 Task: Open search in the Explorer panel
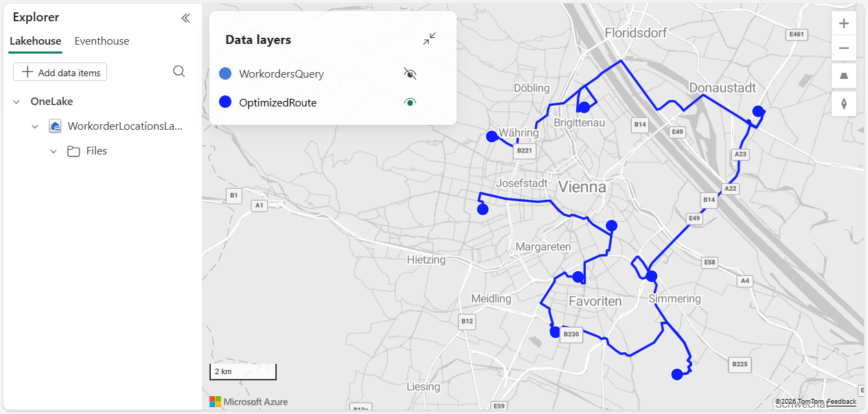(179, 71)
